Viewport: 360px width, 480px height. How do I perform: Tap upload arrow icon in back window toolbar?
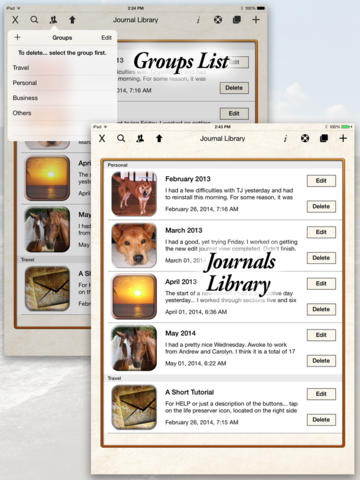coord(72,20)
